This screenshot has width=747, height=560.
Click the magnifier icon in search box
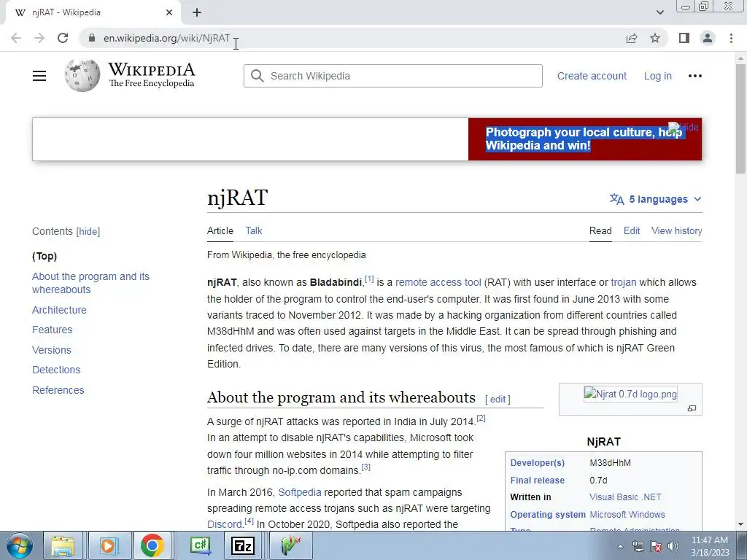[258, 76]
